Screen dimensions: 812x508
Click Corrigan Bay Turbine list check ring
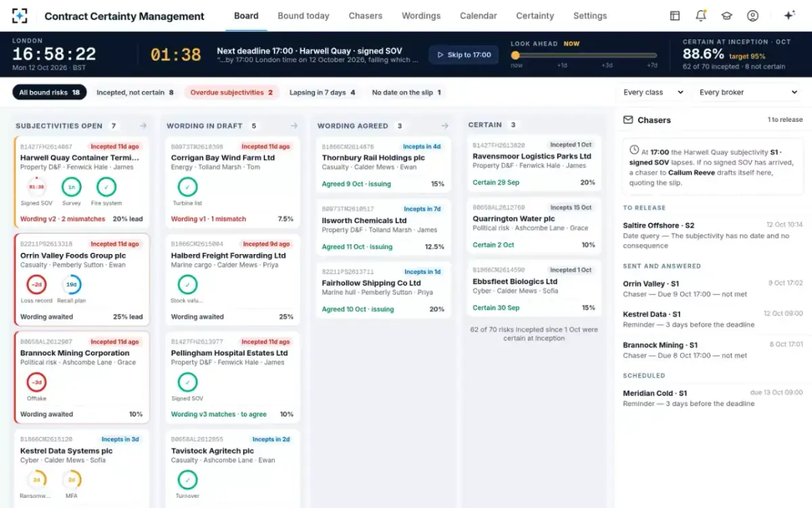point(187,186)
